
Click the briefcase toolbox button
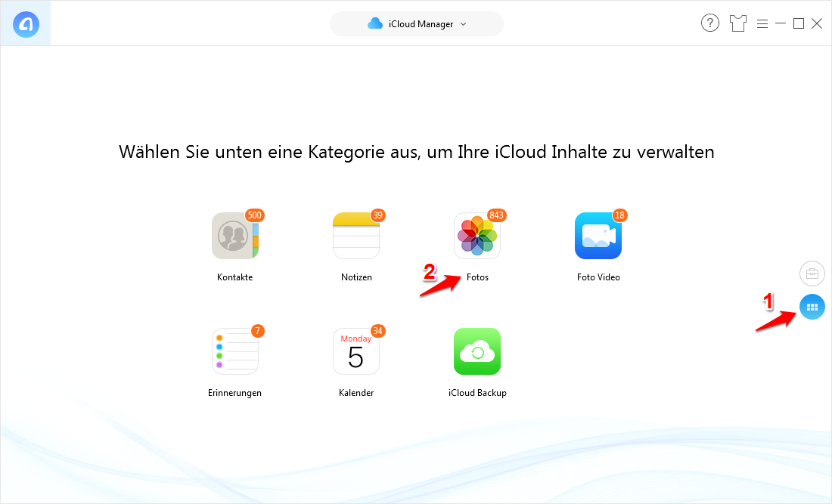click(x=812, y=273)
